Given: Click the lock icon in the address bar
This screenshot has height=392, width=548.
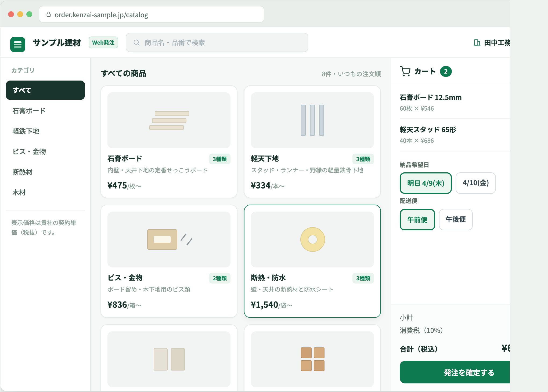Looking at the screenshot, I should 49,14.
